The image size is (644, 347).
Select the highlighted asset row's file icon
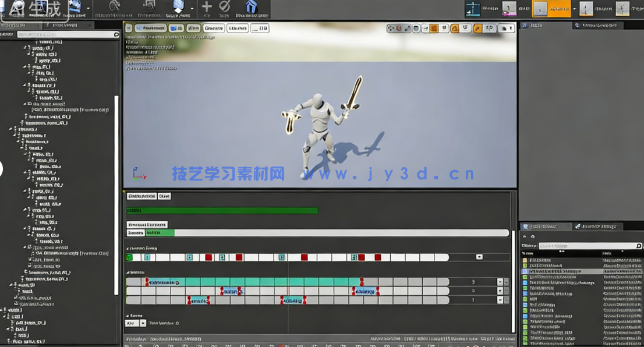525,271
